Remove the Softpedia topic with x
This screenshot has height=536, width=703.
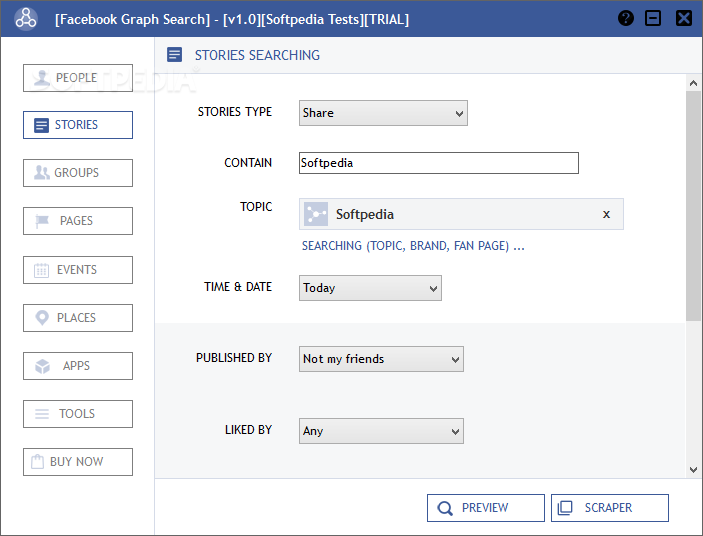click(x=606, y=214)
